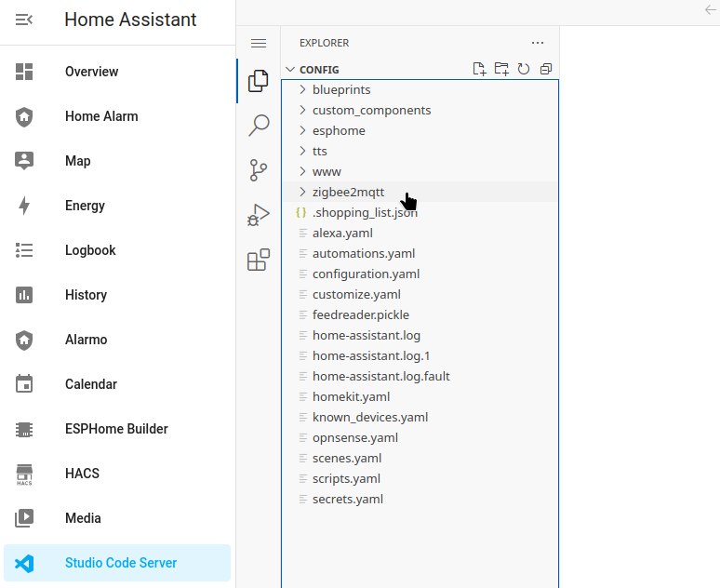
Task: Go to the Media menu item
Action: click(117, 518)
